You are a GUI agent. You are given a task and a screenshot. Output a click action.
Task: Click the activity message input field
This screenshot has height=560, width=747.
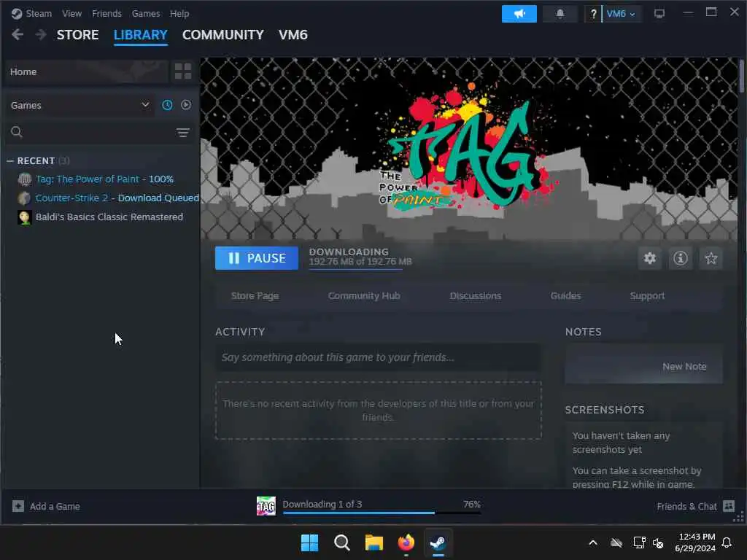(379, 357)
